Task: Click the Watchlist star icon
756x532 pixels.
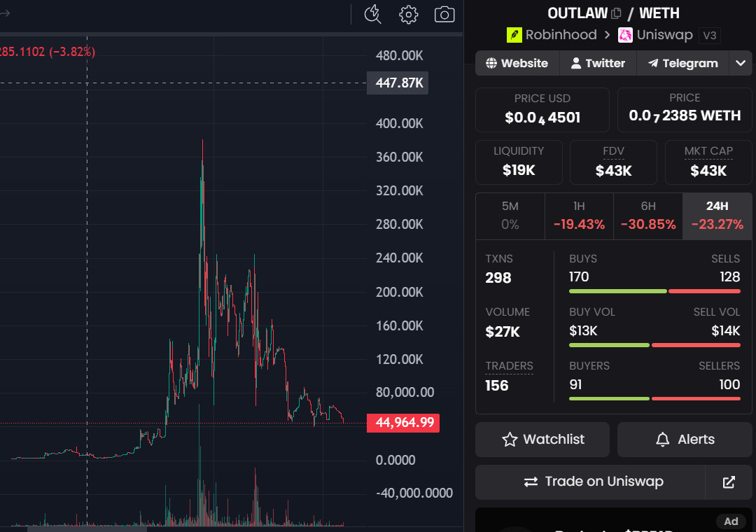Action: click(x=510, y=440)
